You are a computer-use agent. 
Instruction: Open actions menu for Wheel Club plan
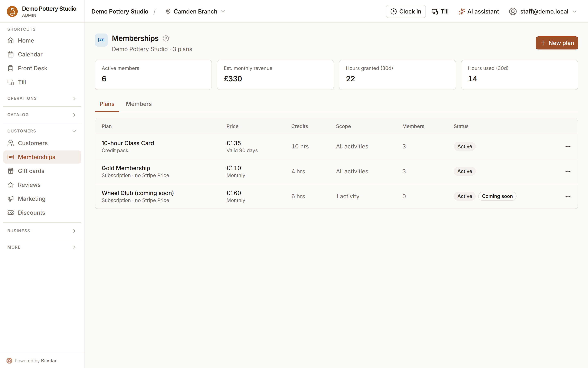pos(568,196)
